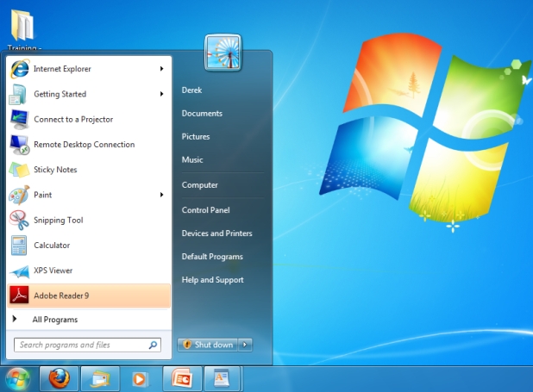Open the PowerPoint taskbar icon

[x=183, y=378]
